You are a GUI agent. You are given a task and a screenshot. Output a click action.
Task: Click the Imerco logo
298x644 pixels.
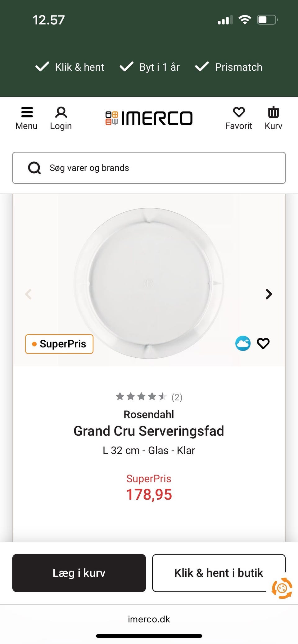[x=149, y=118]
